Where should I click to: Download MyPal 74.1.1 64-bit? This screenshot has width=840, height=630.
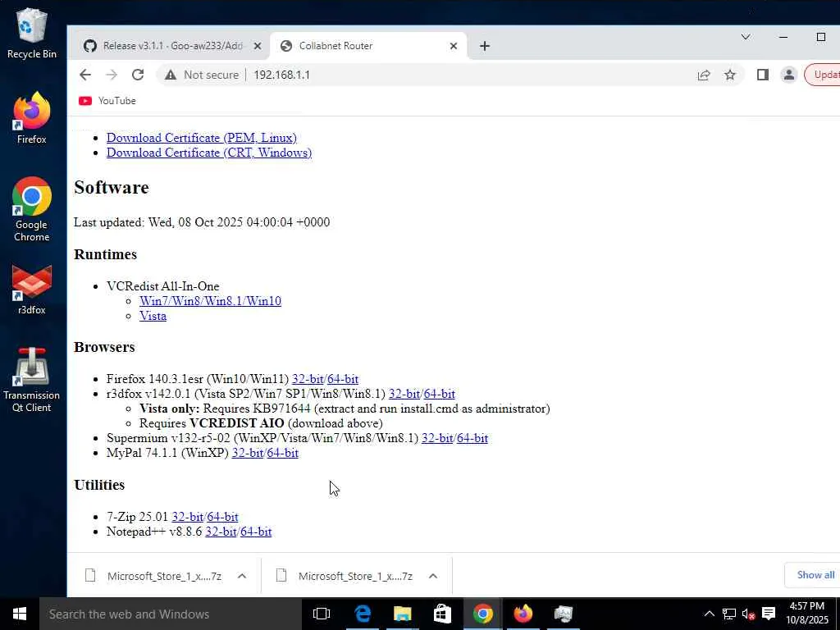tap(282, 453)
